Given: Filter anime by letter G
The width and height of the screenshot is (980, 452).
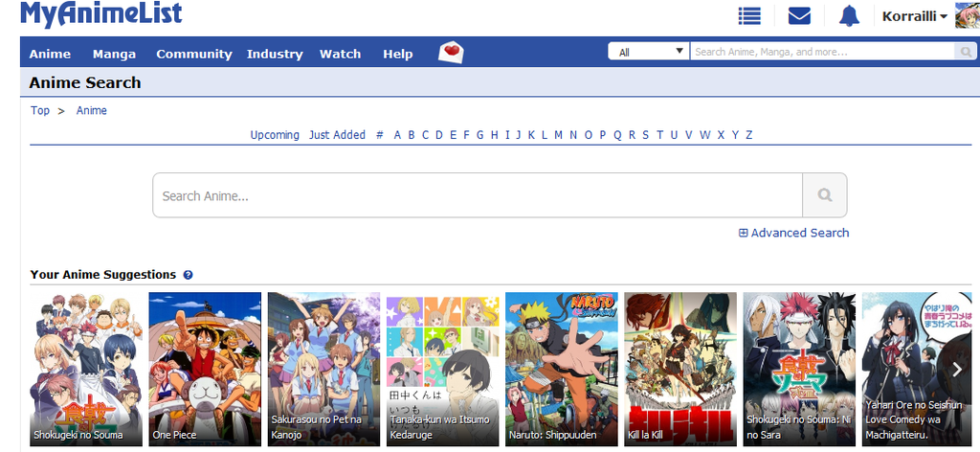Looking at the screenshot, I should pyautogui.click(x=480, y=134).
